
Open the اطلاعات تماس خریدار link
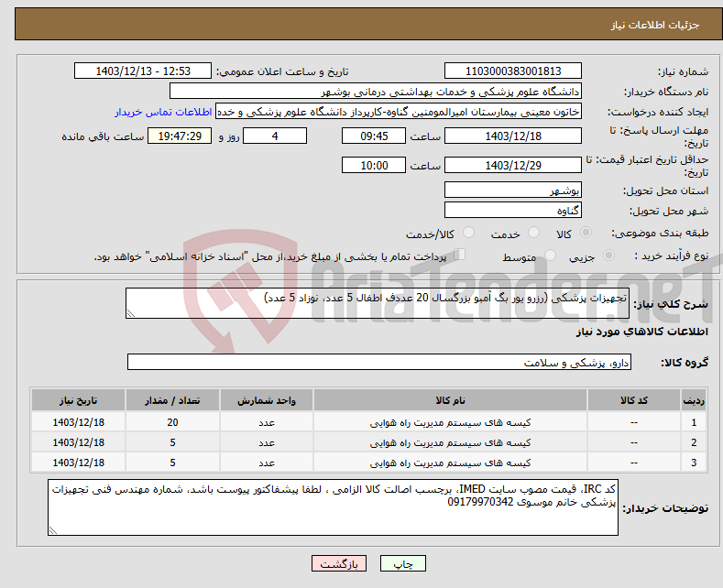pos(163,112)
